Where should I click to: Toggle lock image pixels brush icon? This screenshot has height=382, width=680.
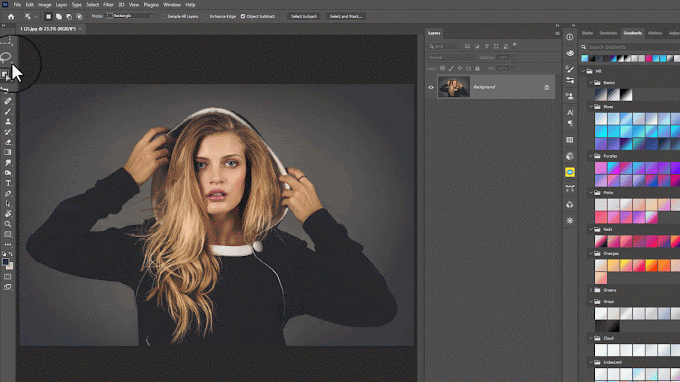click(451, 69)
